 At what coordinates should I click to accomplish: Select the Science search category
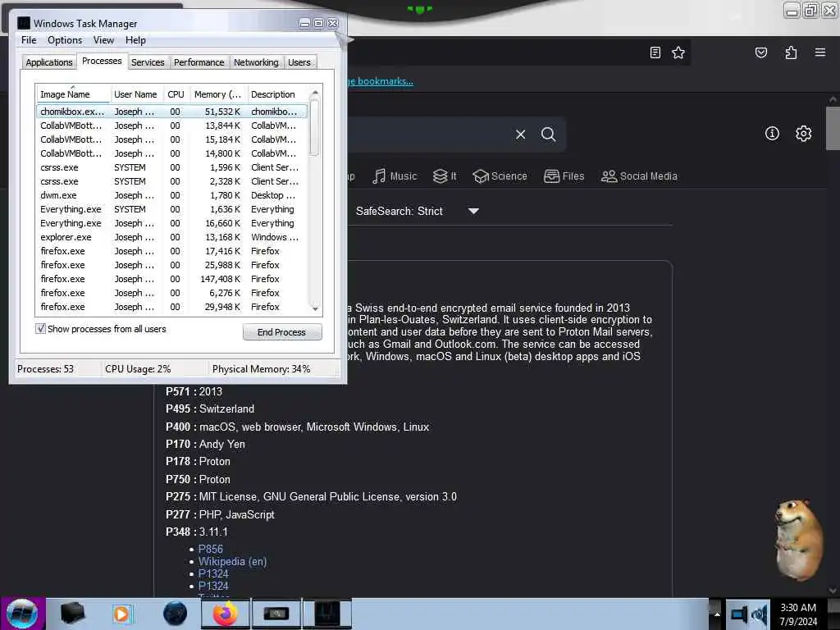click(500, 176)
